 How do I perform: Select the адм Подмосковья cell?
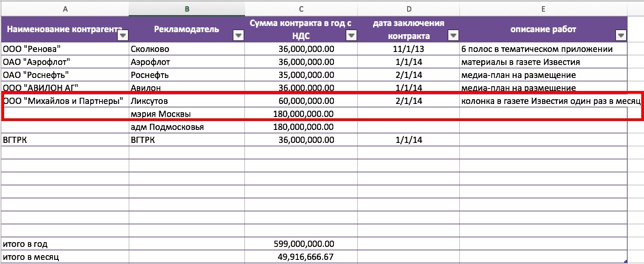(x=187, y=127)
